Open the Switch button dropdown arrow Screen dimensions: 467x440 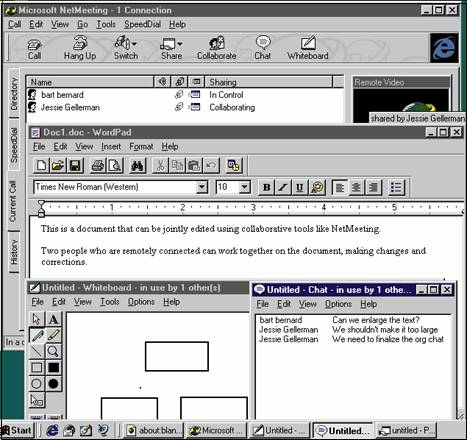pyautogui.click(x=134, y=44)
